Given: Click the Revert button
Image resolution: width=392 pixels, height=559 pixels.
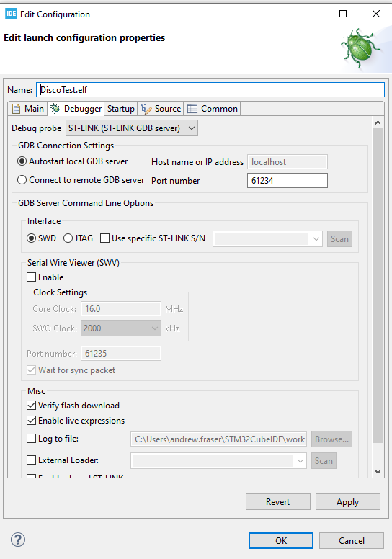Looking at the screenshot, I should [x=278, y=502].
